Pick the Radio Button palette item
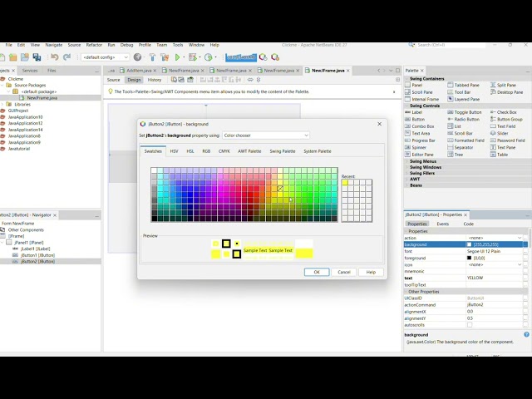This screenshot has height=399, width=532. (464, 120)
